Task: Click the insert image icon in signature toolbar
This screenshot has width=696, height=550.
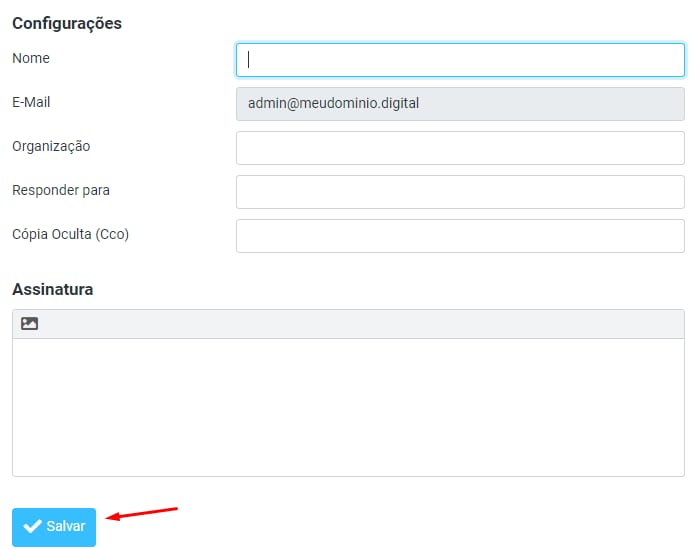Action: 29,324
